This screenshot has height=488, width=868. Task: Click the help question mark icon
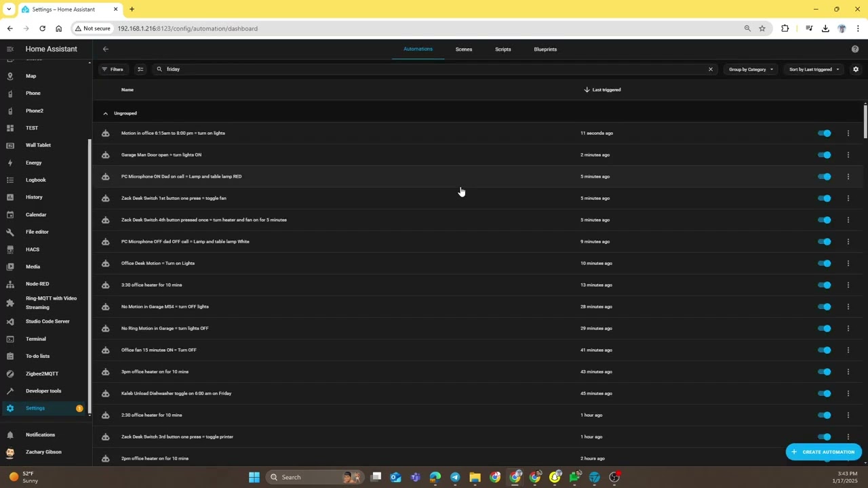[x=855, y=49]
